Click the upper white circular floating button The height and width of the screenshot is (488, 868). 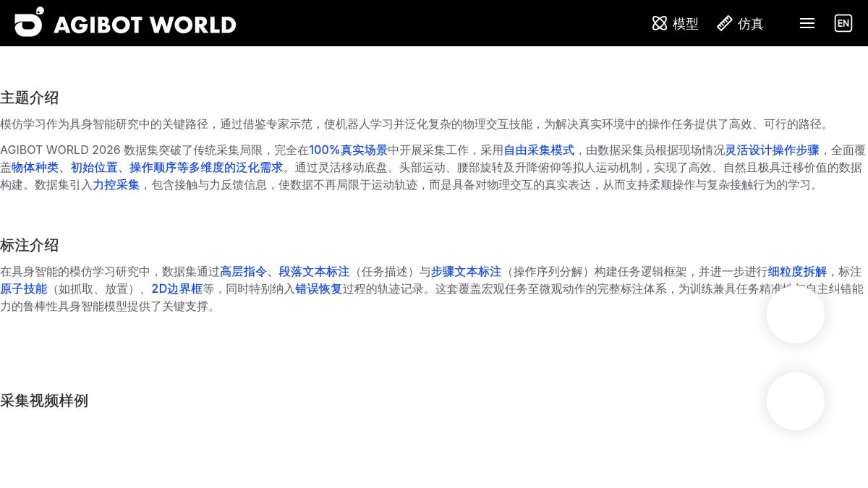pos(796,314)
